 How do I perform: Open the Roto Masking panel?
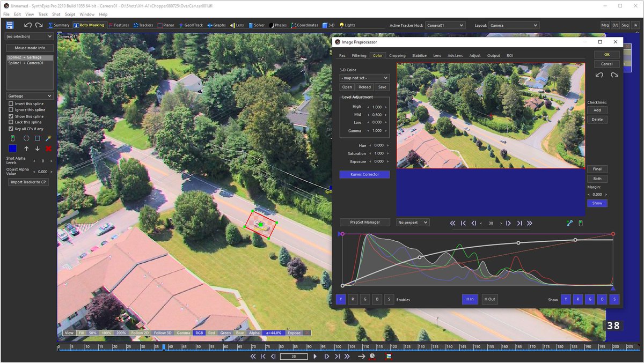coord(89,25)
